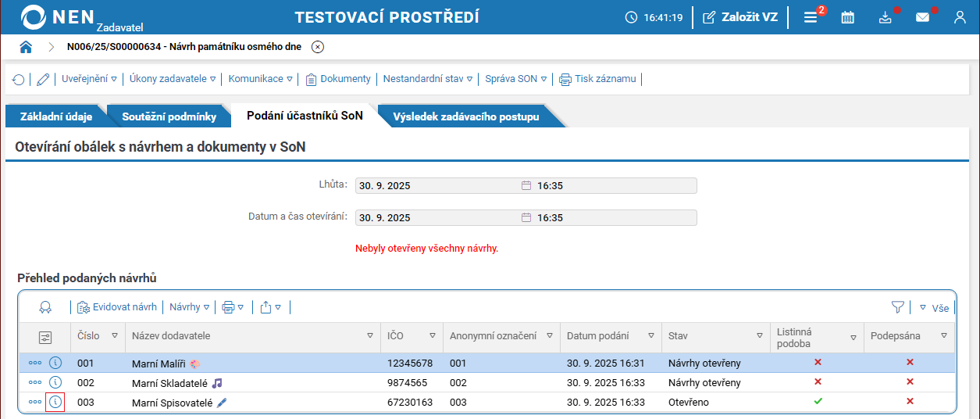
Task: Switch to the Základní údaje tab
Action: coord(56,116)
